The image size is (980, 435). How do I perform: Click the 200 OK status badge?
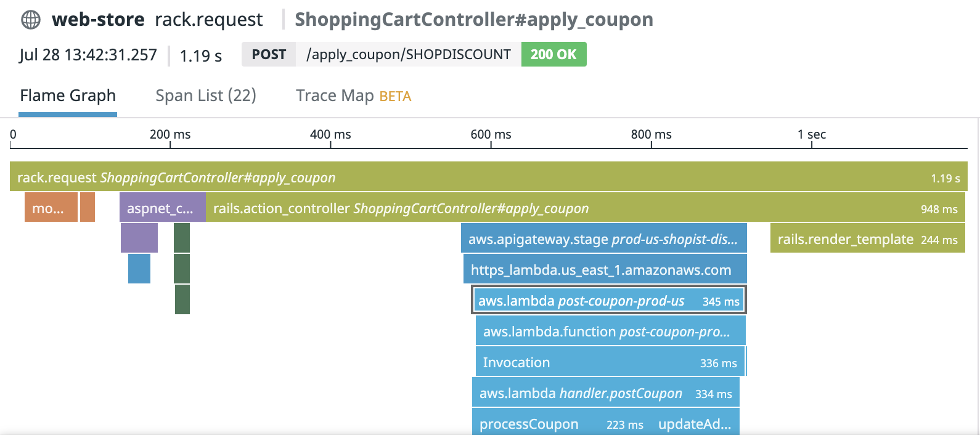[553, 54]
